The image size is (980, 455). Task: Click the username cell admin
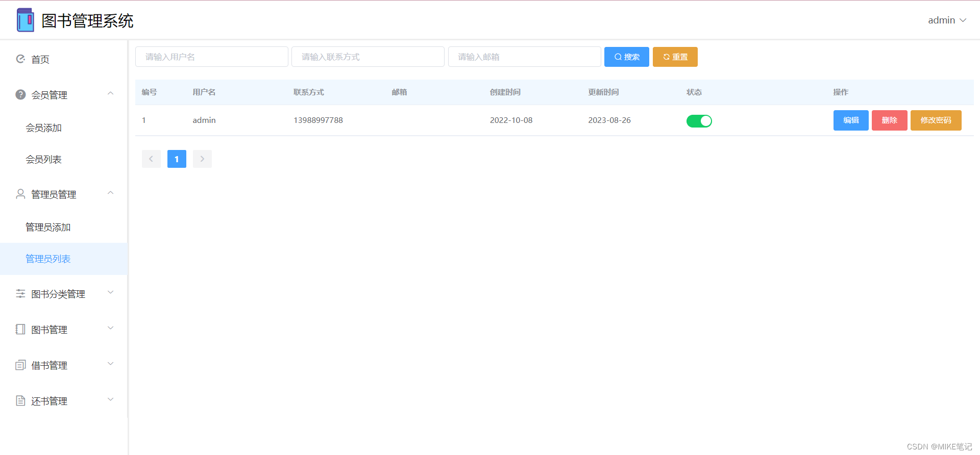click(204, 120)
